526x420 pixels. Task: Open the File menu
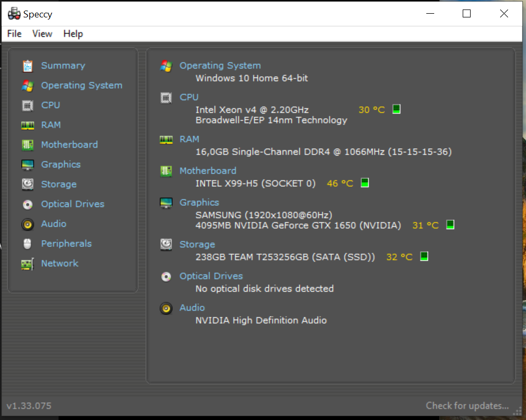14,34
